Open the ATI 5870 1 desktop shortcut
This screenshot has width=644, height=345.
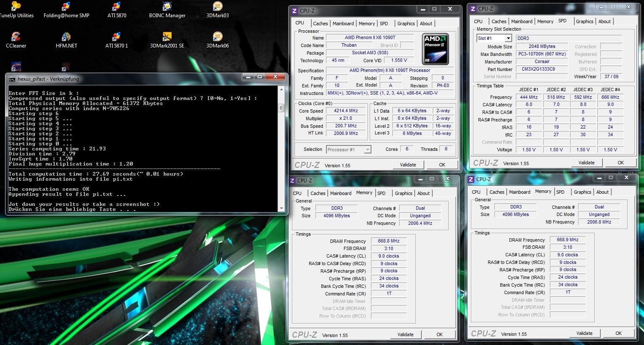[117, 40]
